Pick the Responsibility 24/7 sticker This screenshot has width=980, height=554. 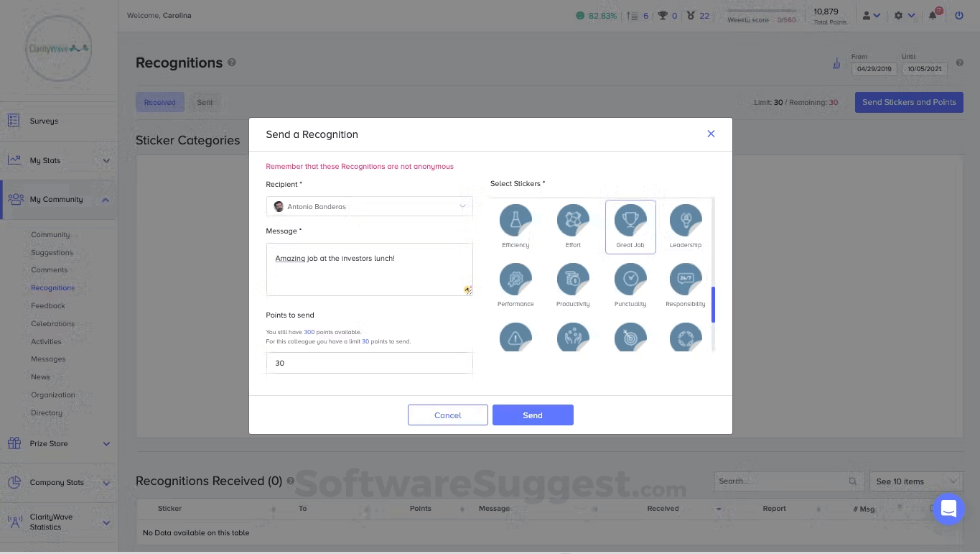[686, 280]
